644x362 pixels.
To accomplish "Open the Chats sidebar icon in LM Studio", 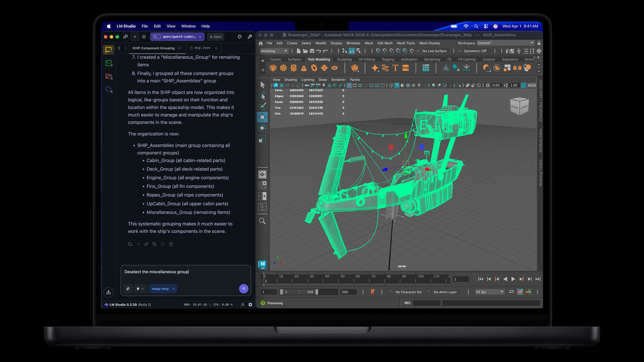I will click(108, 50).
